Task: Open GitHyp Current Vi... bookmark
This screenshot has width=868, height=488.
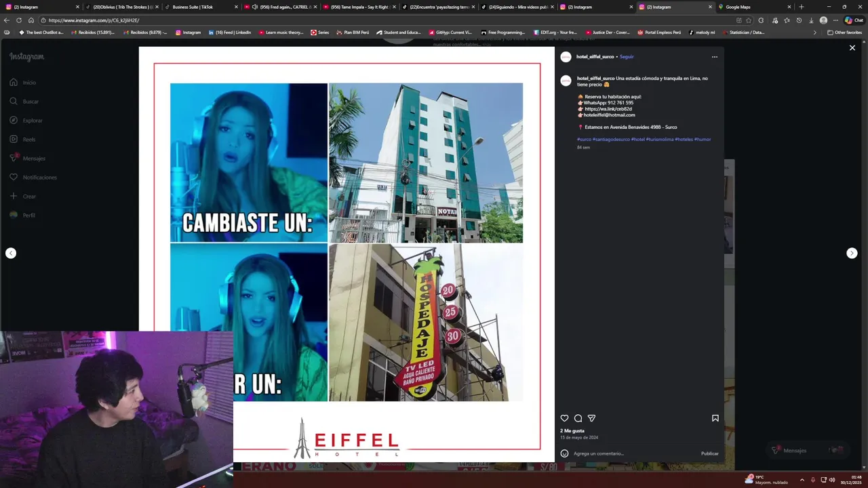Action: click(x=450, y=33)
